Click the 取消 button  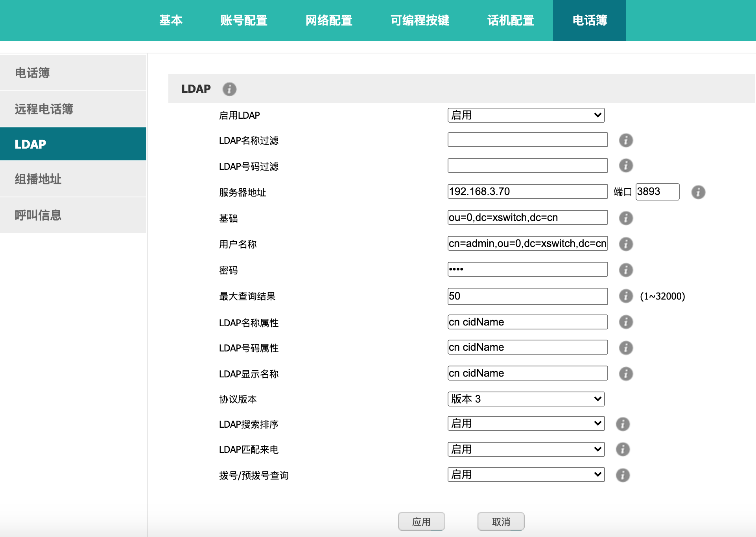501,522
